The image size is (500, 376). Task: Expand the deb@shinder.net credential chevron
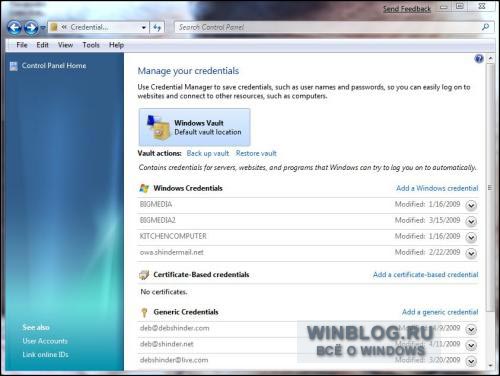pos(471,345)
